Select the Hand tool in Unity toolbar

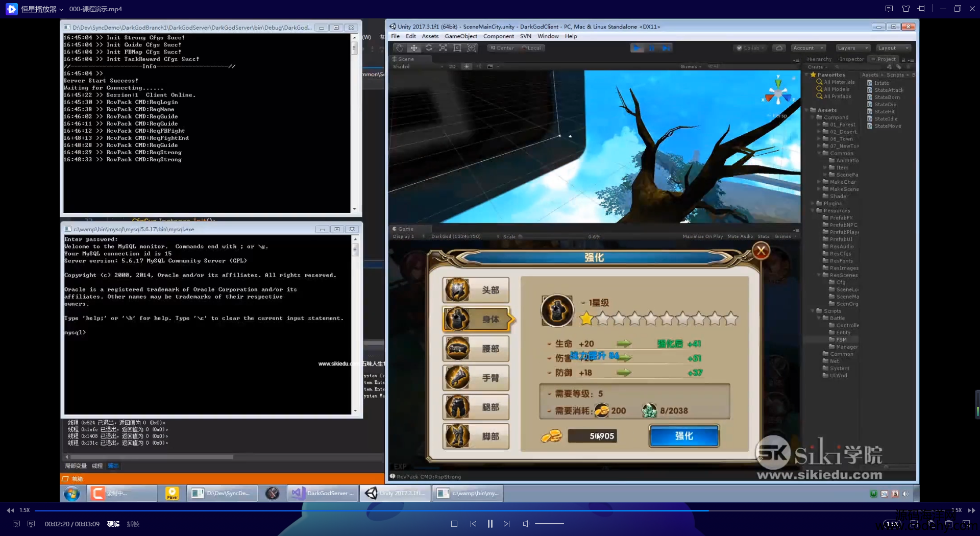click(x=400, y=48)
